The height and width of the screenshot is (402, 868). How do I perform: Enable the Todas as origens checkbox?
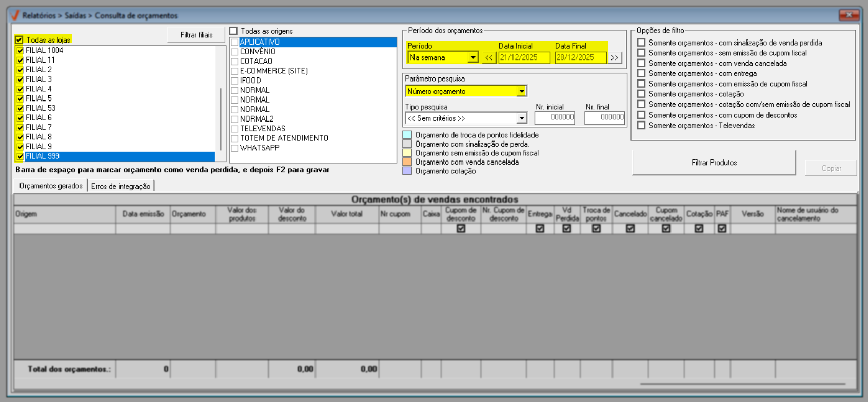(233, 31)
